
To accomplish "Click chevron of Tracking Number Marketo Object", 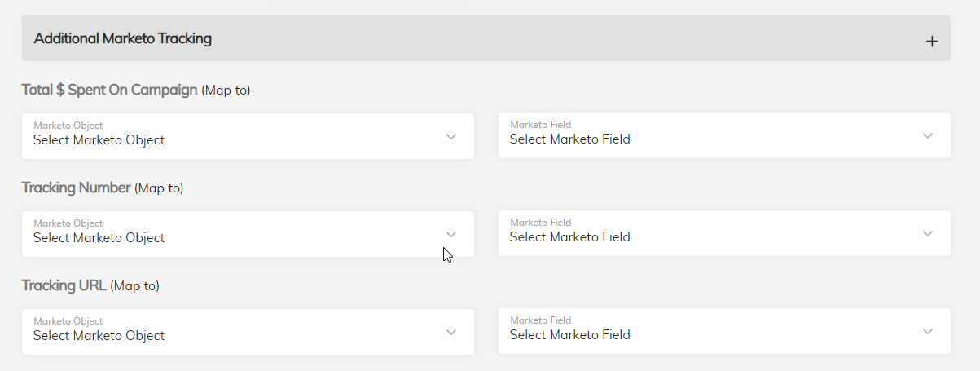I will (451, 234).
